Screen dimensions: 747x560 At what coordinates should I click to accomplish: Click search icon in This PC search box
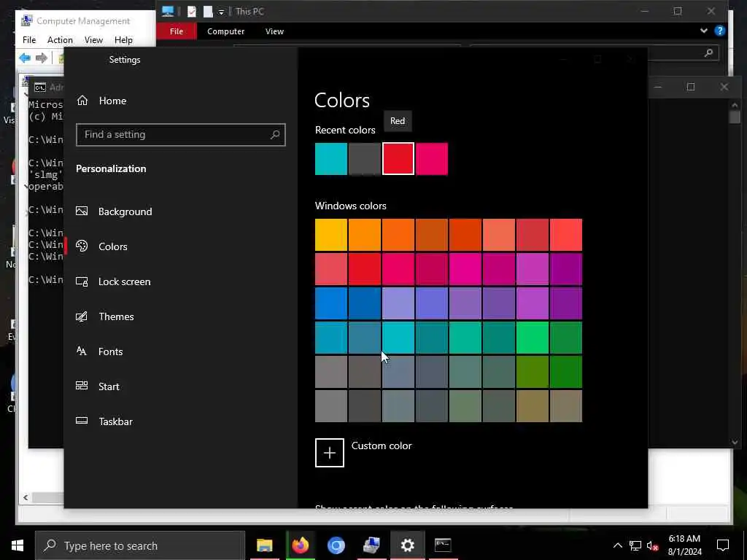(x=708, y=52)
